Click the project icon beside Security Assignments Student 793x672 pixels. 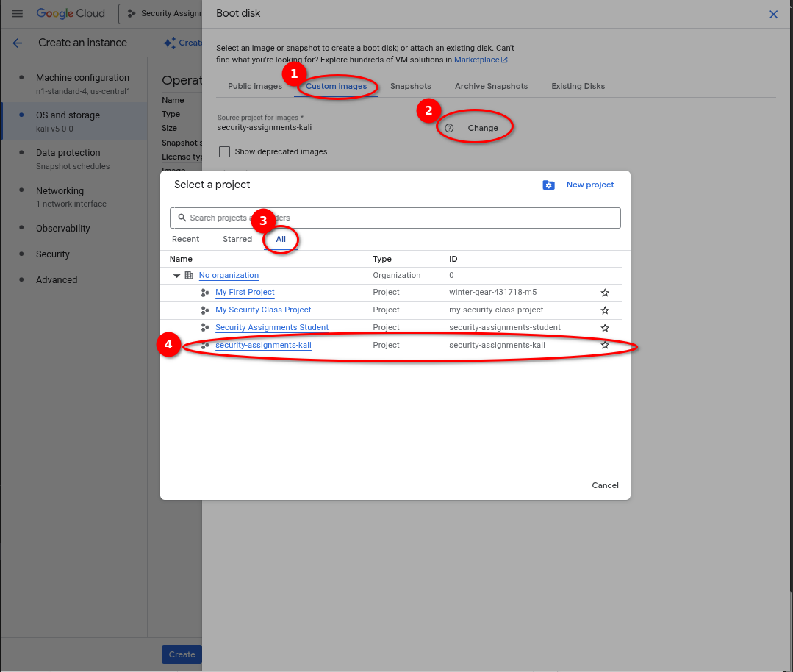[205, 327]
